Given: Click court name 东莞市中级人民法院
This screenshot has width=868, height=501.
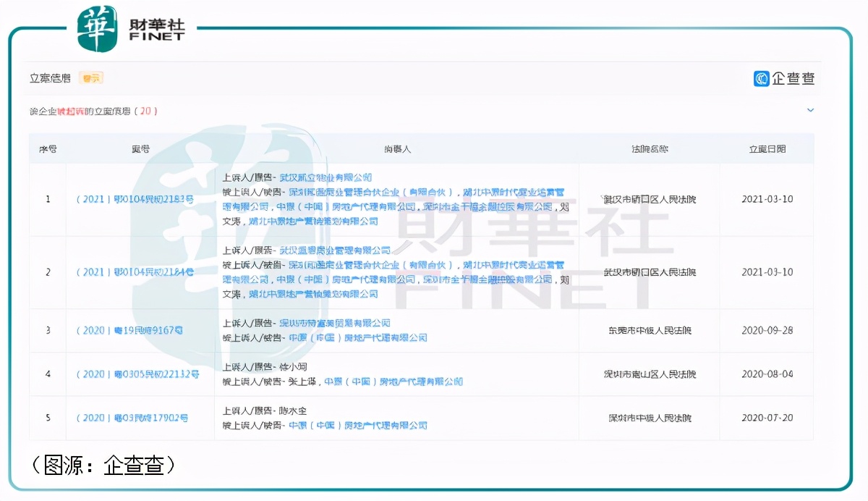Looking at the screenshot, I should click(650, 330).
